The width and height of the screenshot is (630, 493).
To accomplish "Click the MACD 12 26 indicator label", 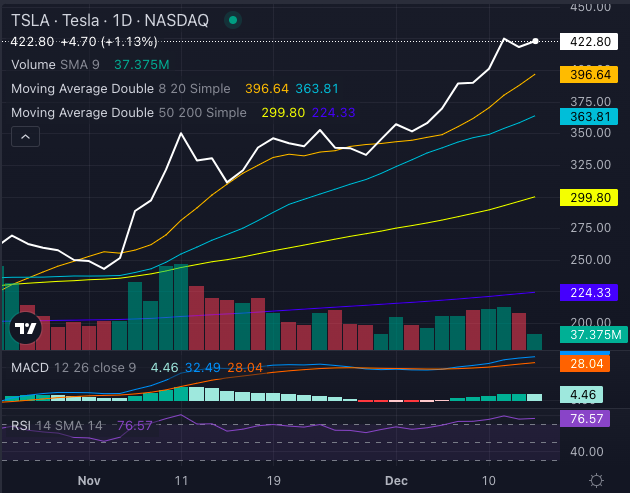I will [73, 367].
